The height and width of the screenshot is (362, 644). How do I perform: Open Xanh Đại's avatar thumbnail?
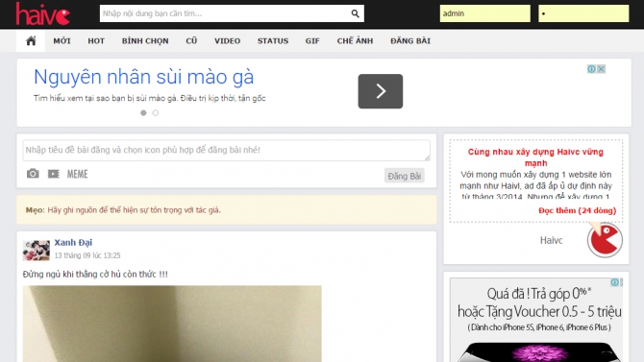coord(37,251)
